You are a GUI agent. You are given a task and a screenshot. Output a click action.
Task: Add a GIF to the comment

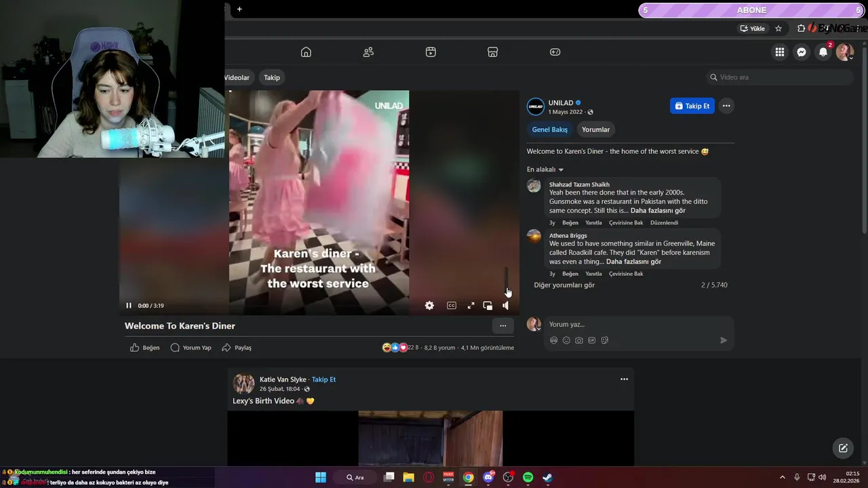[592, 340]
